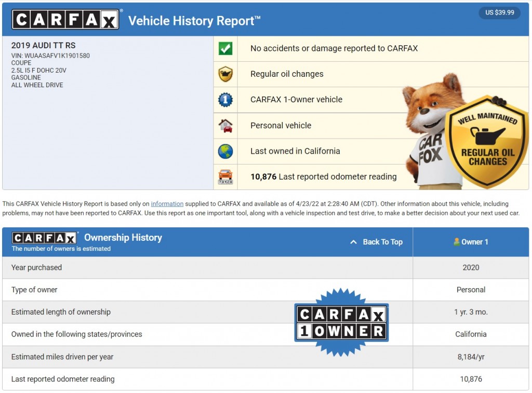Click Vehicle History Report heading
Screen dimensions: 532x393
tap(194, 21)
